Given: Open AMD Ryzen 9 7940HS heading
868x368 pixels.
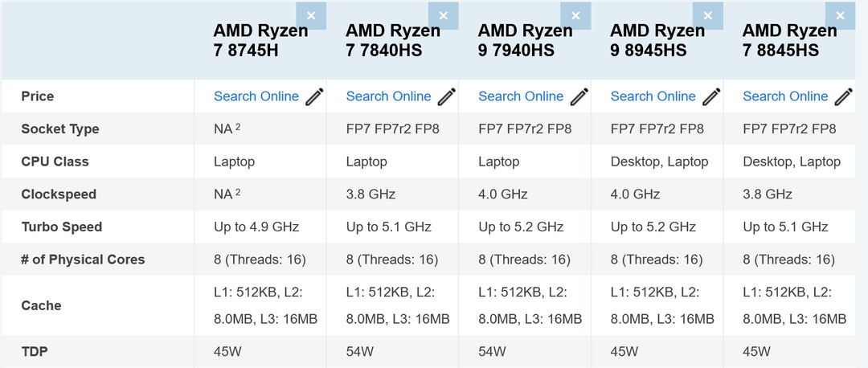Looking at the screenshot, I should pyautogui.click(x=526, y=40).
